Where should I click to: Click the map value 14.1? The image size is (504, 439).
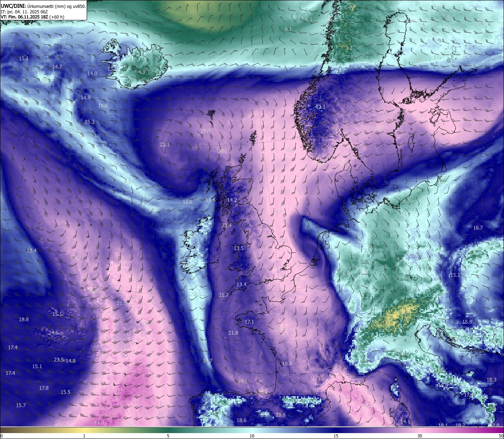[405, 421]
